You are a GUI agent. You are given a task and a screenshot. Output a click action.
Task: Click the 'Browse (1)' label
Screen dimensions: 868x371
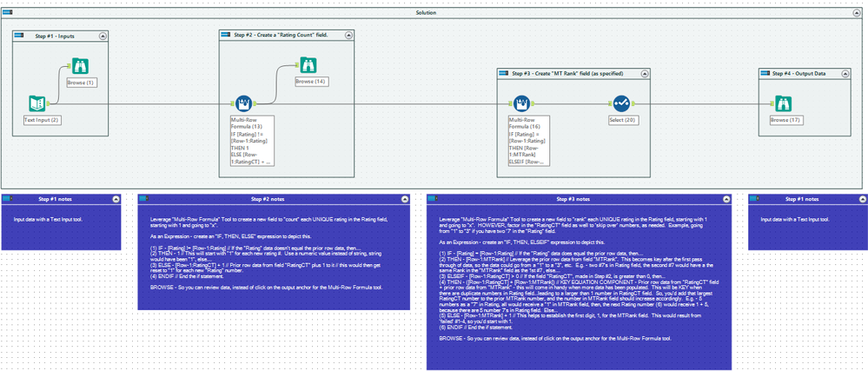(x=82, y=83)
